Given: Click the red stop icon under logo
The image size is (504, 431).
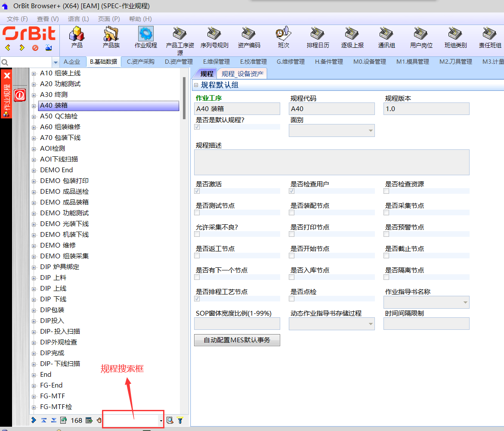Looking at the screenshot, I should (35, 48).
